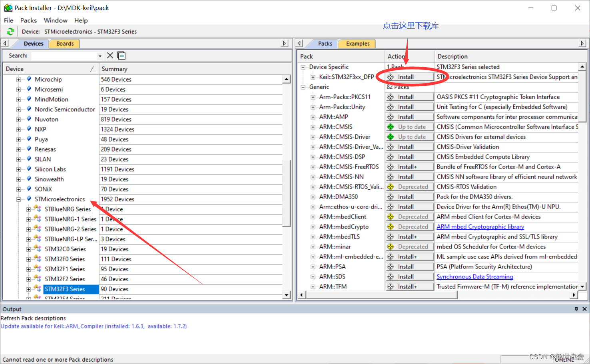
Task: Switch to the Examples tab
Action: click(x=358, y=44)
